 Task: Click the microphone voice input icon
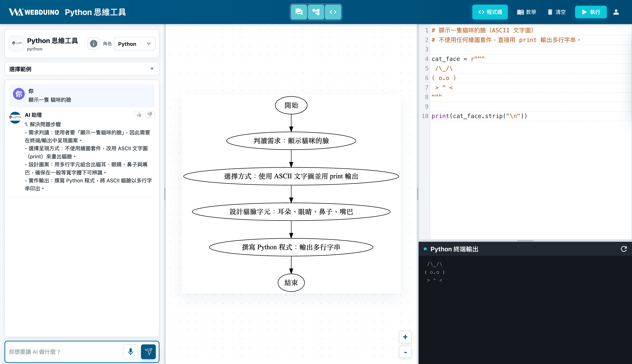tap(130, 351)
